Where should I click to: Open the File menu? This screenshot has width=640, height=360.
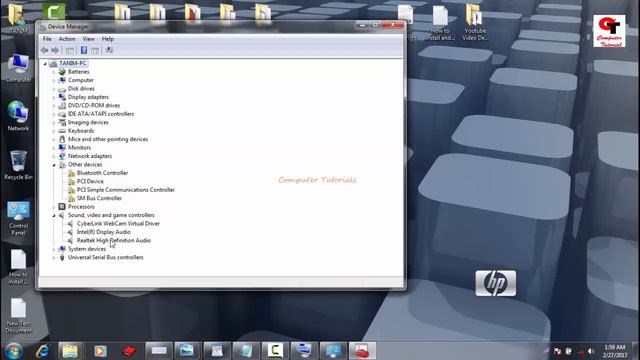(x=47, y=39)
